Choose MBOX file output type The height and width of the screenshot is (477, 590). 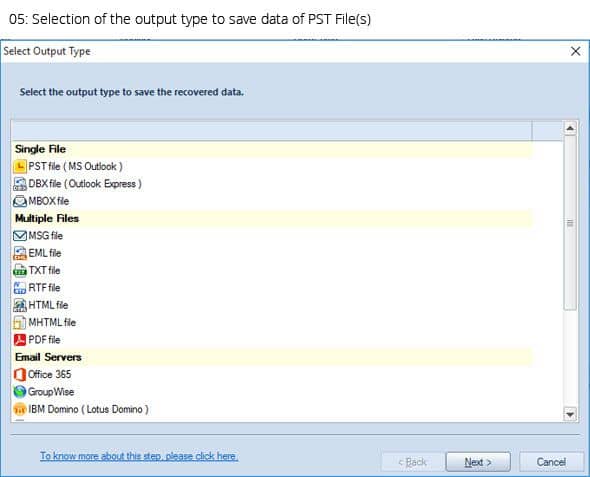[49, 201]
